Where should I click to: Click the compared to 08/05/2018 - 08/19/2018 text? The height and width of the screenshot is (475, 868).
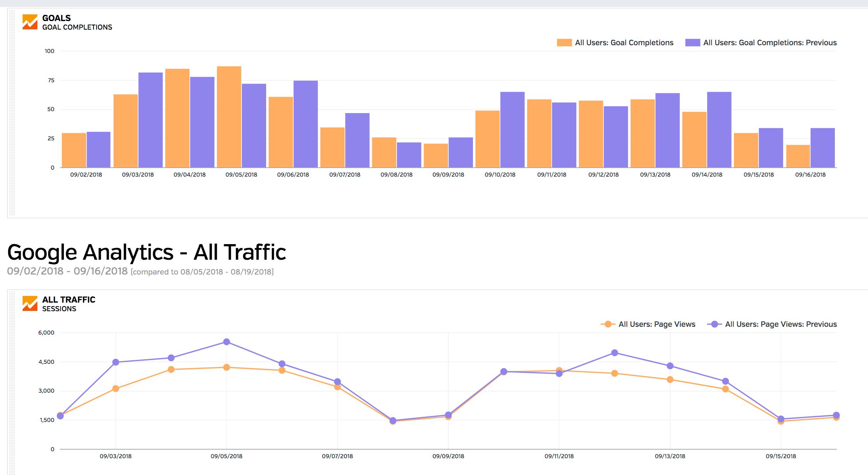click(202, 272)
